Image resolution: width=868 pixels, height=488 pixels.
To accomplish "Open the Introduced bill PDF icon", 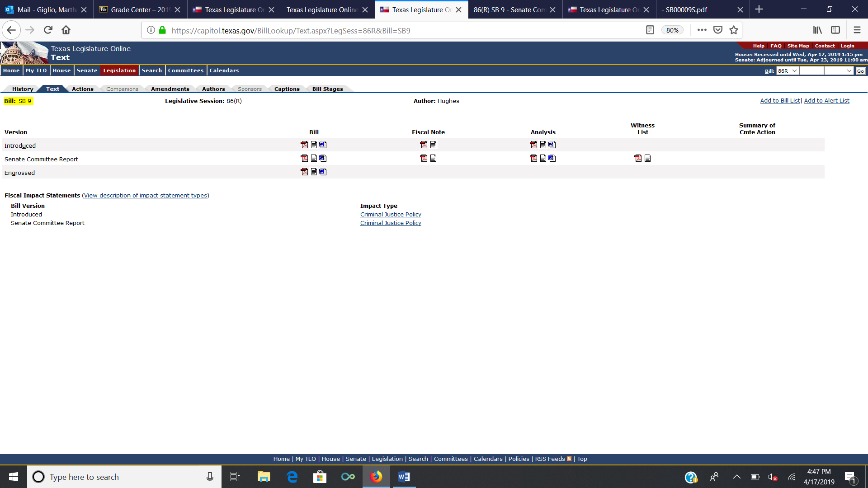I will [304, 145].
